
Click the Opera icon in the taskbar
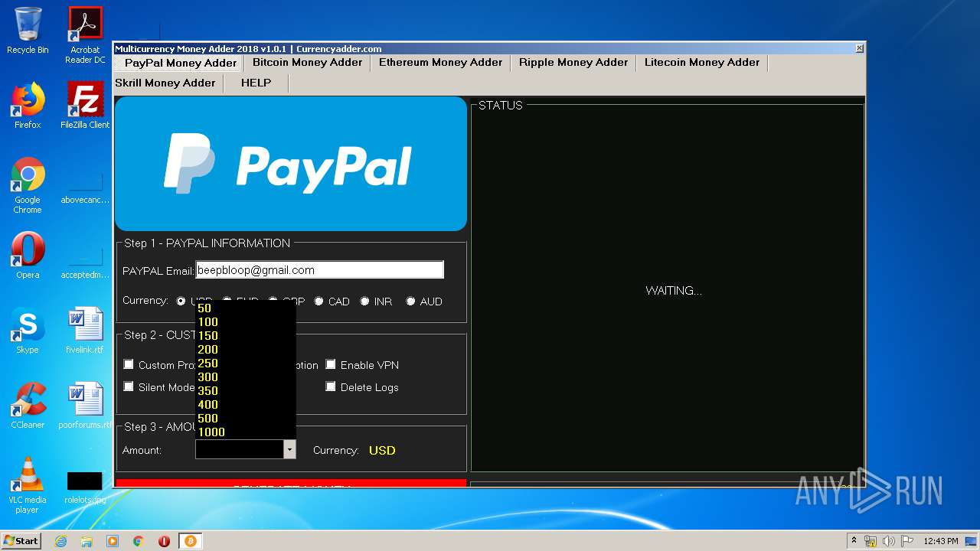(x=164, y=541)
